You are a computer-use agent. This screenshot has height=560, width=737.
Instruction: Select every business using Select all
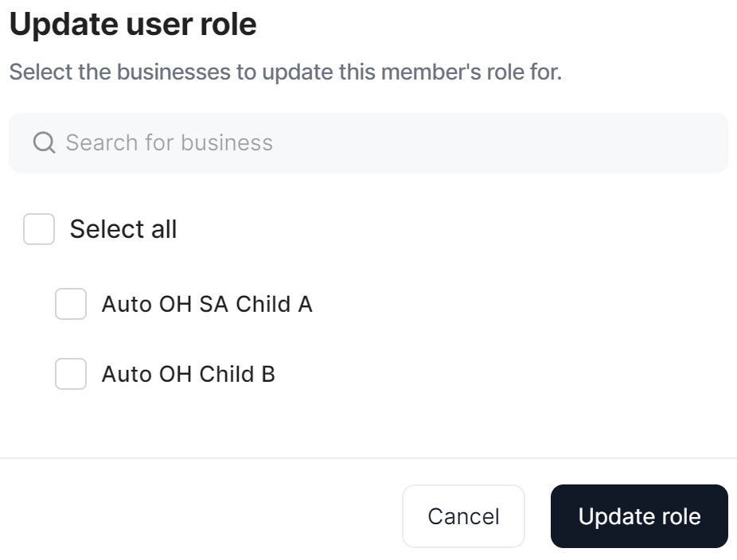(39, 229)
